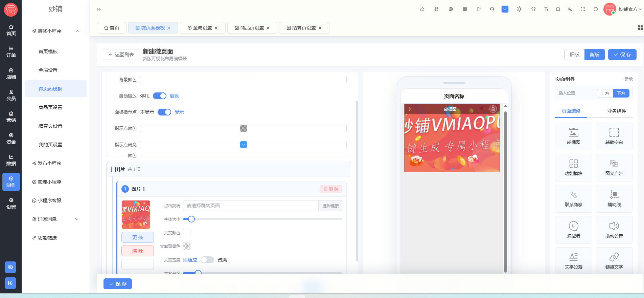Collapse sidebar with the top-left fold icon
The height and width of the screenshot is (298, 644).
coord(99,9)
